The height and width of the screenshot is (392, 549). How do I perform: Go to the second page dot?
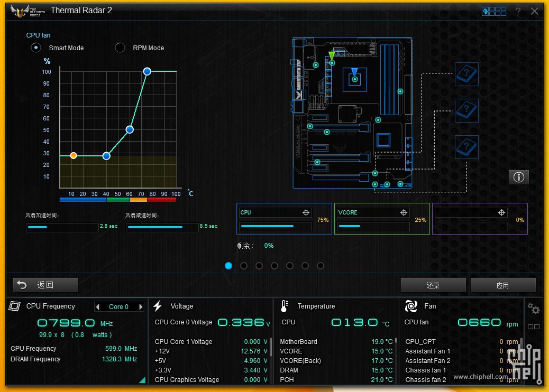pyautogui.click(x=244, y=266)
